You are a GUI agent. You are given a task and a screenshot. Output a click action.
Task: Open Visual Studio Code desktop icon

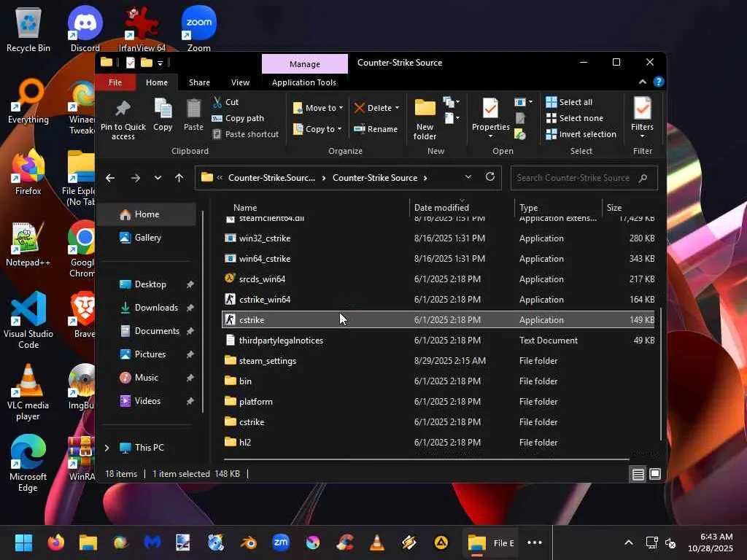(28, 321)
